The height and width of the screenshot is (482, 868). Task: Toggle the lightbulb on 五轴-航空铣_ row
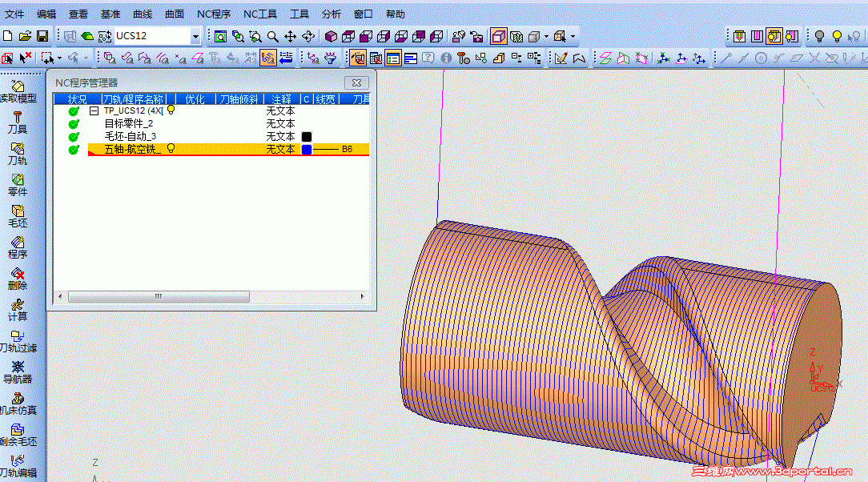(x=171, y=148)
